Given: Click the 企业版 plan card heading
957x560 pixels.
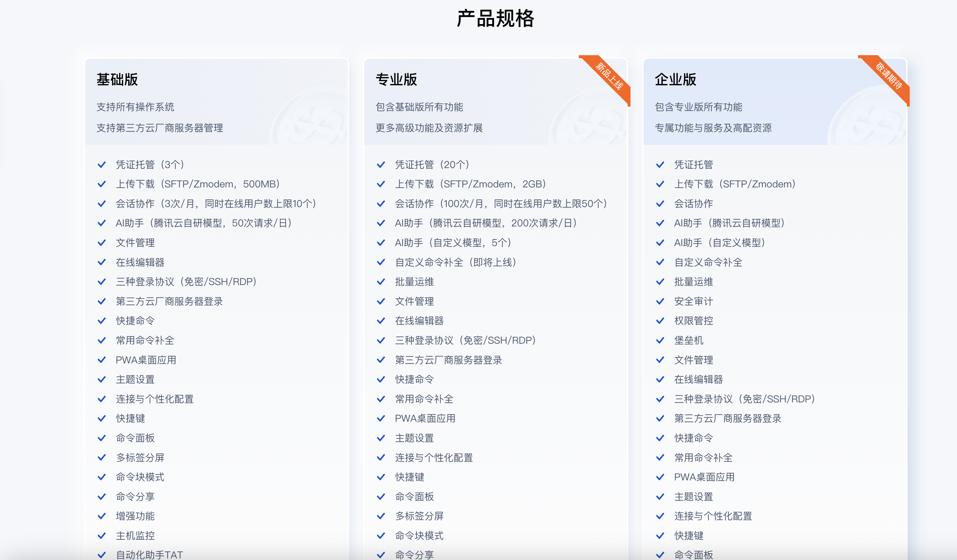Looking at the screenshot, I should tap(675, 80).
